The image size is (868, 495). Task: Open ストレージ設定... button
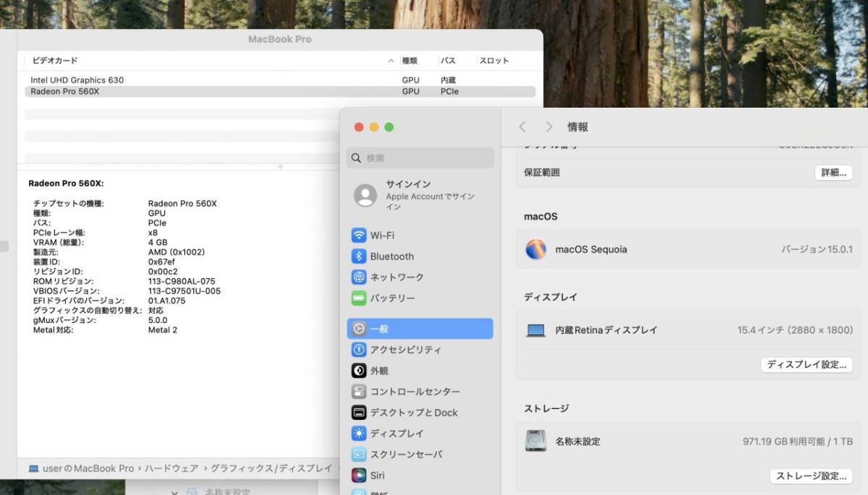tap(811, 476)
